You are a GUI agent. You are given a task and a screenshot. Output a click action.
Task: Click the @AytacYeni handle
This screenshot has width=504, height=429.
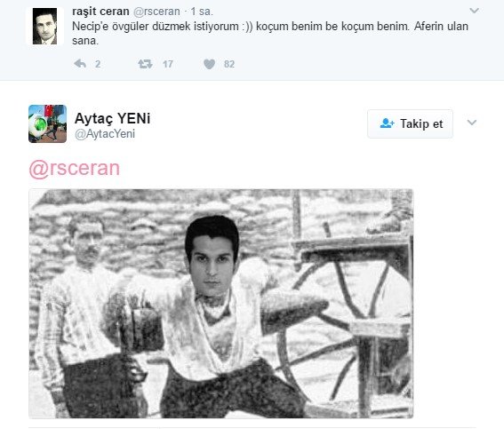pyautogui.click(x=105, y=134)
